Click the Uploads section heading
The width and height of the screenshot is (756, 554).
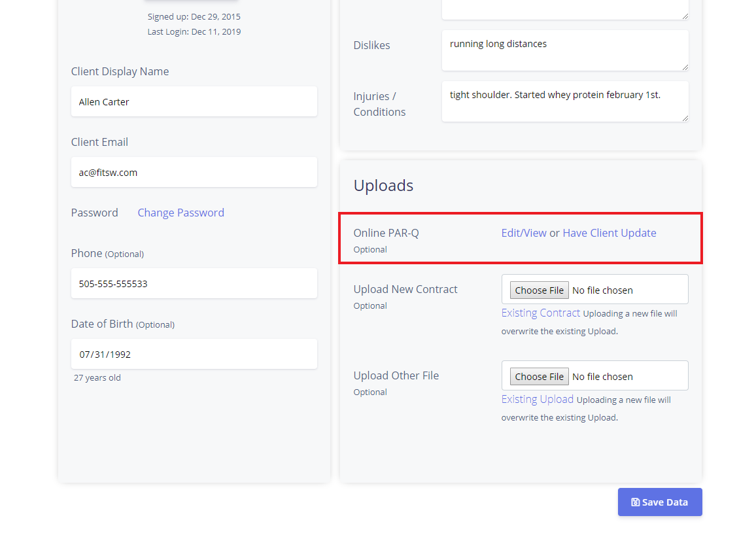tap(383, 185)
